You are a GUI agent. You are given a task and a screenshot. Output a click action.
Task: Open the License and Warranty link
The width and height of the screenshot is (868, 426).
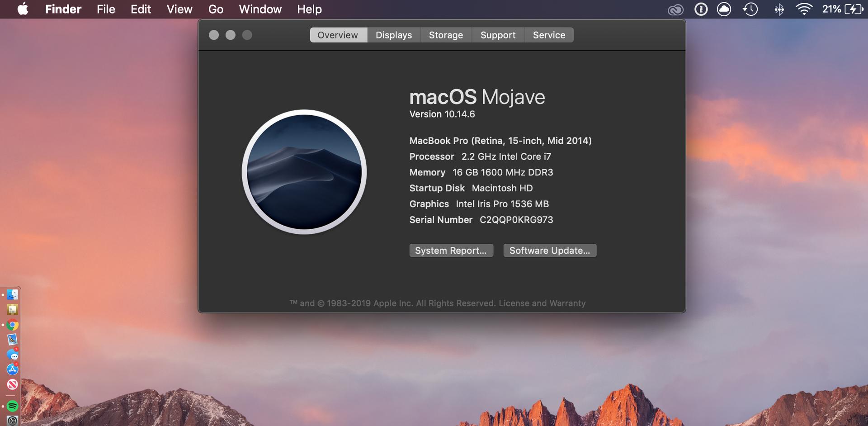pyautogui.click(x=542, y=303)
